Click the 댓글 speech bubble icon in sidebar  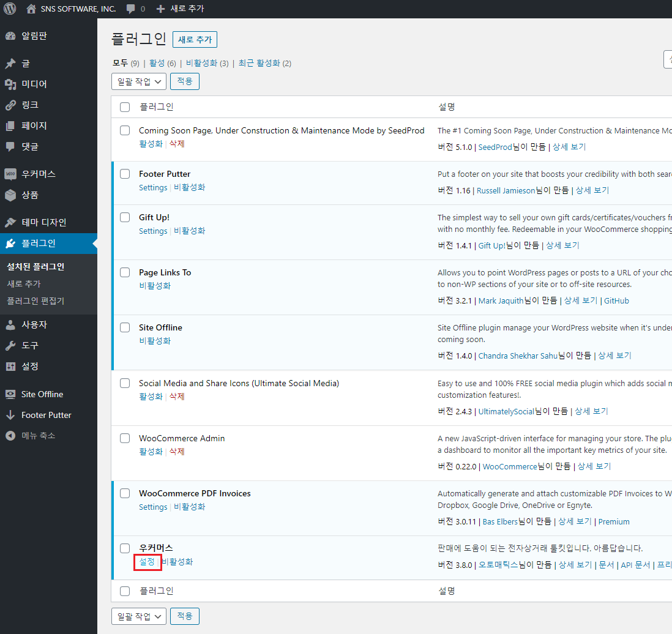click(10, 147)
